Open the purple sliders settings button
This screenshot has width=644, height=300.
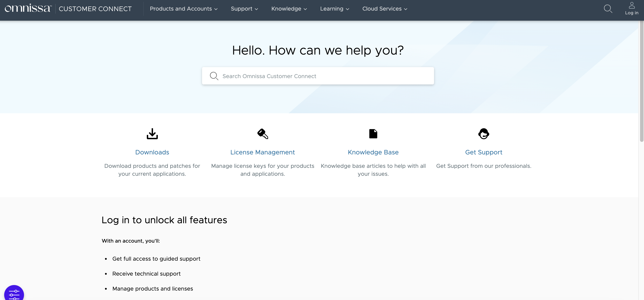tap(14, 294)
